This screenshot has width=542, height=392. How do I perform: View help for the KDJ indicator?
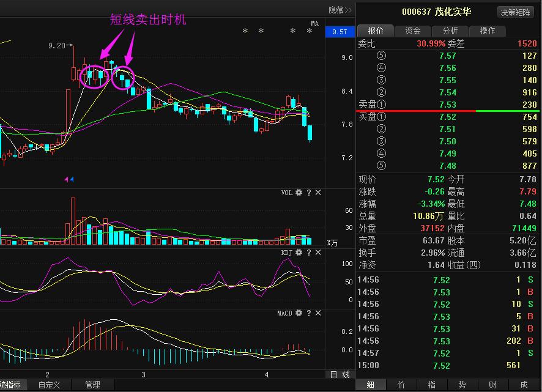(308, 252)
